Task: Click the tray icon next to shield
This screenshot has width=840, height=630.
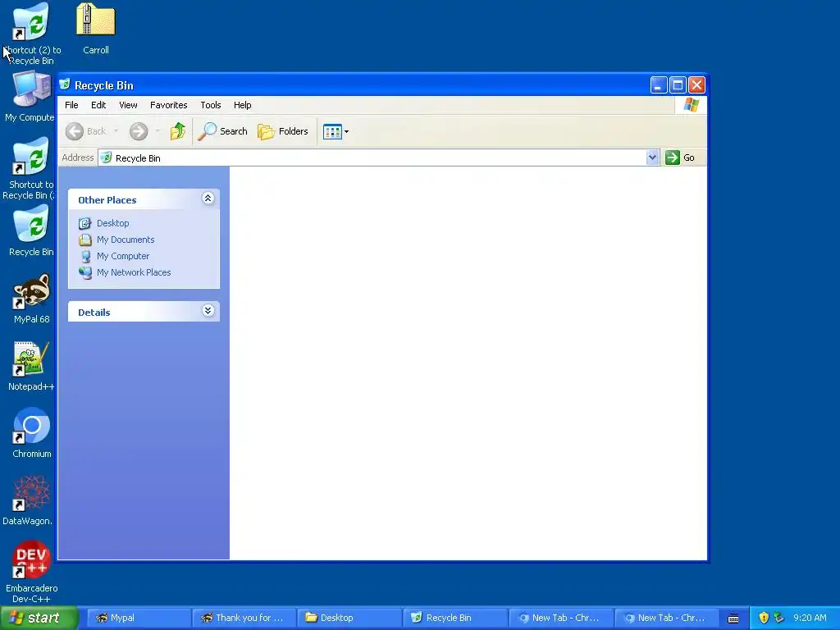Action: click(778, 618)
